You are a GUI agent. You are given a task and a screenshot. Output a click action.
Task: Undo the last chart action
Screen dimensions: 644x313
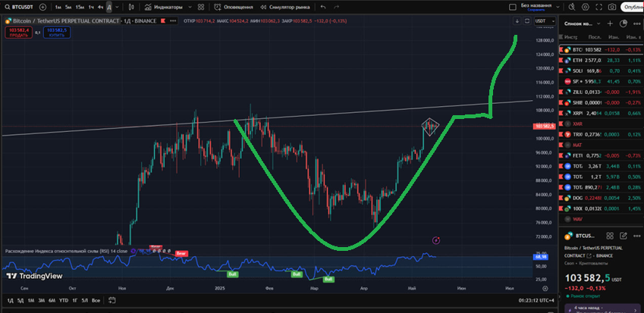pyautogui.click(x=323, y=7)
